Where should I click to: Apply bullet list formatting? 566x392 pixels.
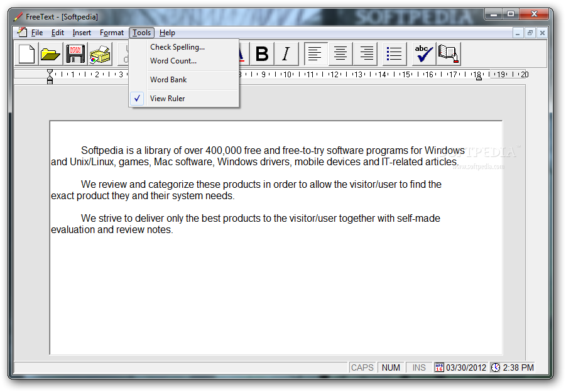click(x=394, y=54)
